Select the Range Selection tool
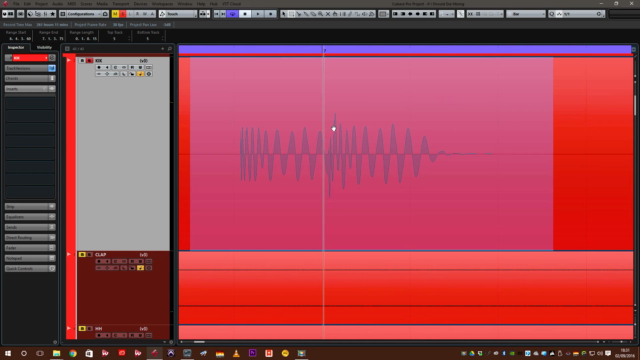The image size is (640, 360). coord(291,14)
